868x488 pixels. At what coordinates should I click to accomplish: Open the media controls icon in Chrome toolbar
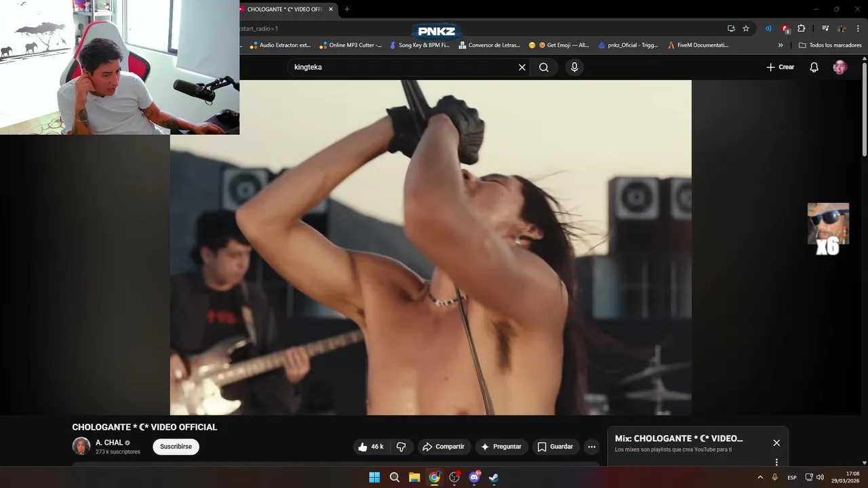[x=825, y=28]
